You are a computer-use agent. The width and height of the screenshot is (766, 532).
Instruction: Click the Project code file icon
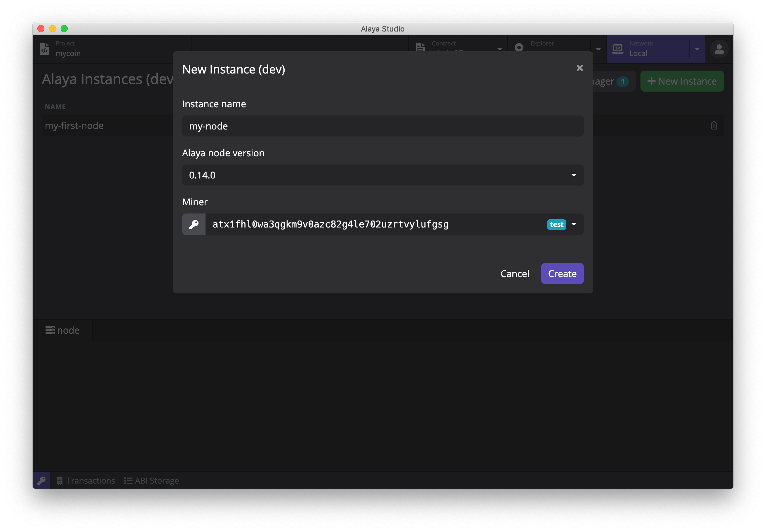coord(45,49)
